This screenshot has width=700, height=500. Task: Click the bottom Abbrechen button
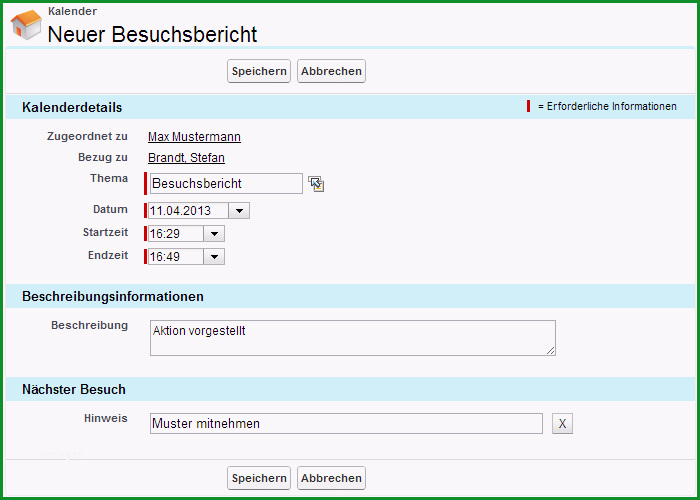click(x=331, y=478)
